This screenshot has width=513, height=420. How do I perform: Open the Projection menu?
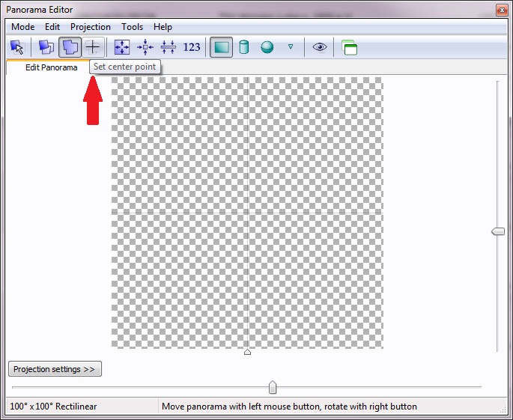click(x=91, y=27)
